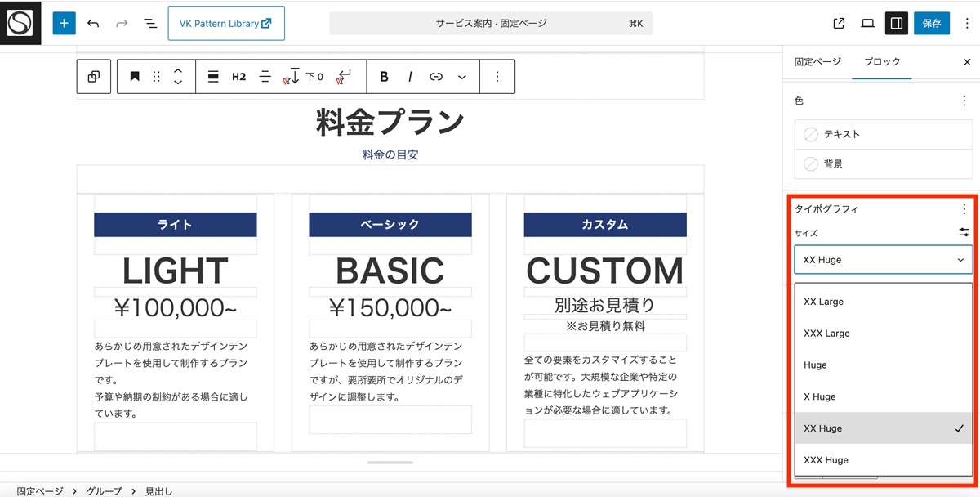Viewport: 980px width, 497px height.
Task: Open color panel options menu
Action: pos(964,101)
